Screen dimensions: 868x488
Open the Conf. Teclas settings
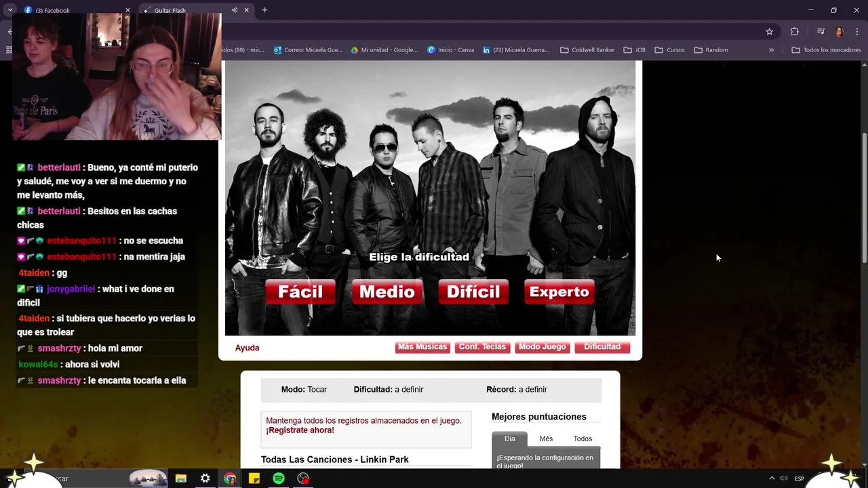pyautogui.click(x=482, y=347)
